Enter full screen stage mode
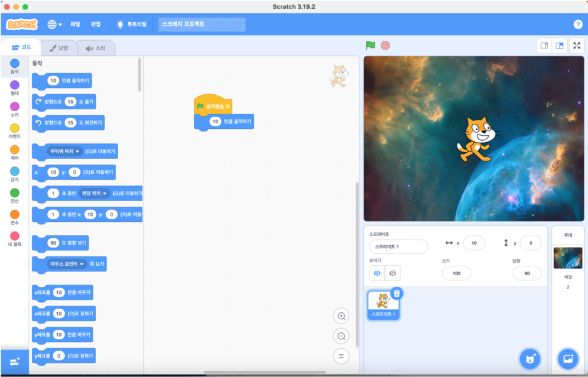The image size is (588, 377). (x=577, y=46)
